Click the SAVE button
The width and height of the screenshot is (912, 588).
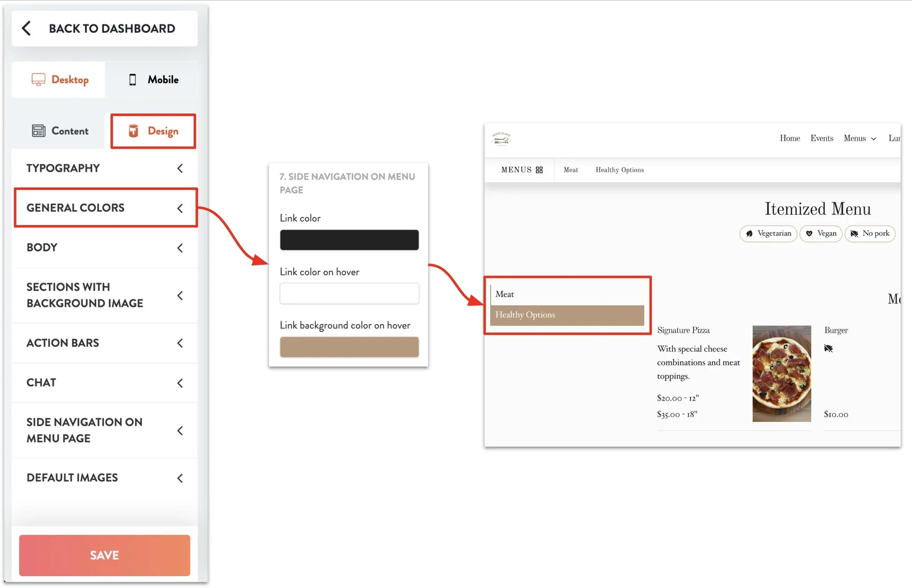tap(105, 555)
